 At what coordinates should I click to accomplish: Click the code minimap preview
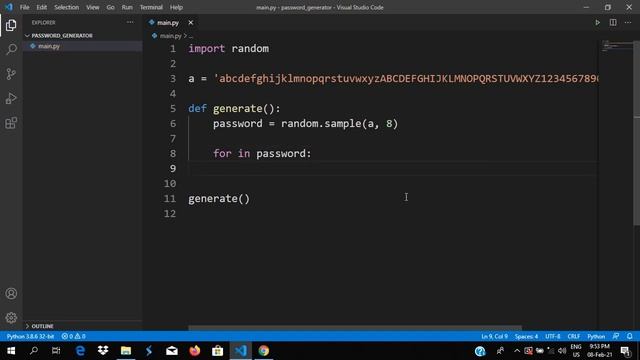pos(616,47)
